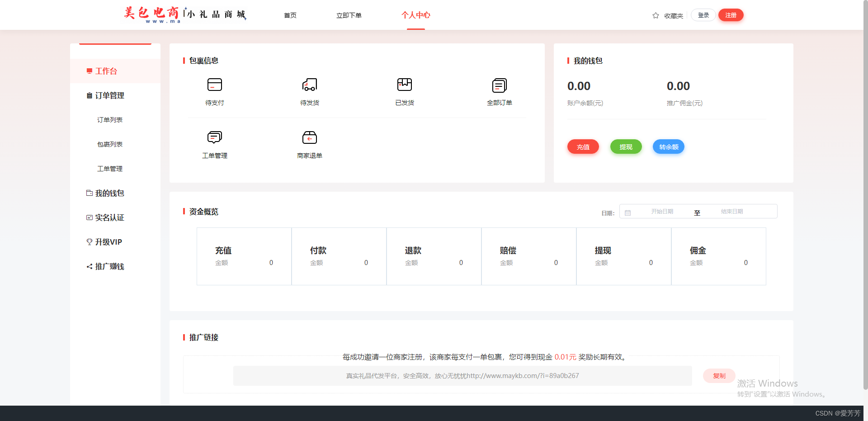Click the green 提现 withdraw button
Image resolution: width=868 pixels, height=421 pixels.
point(626,147)
